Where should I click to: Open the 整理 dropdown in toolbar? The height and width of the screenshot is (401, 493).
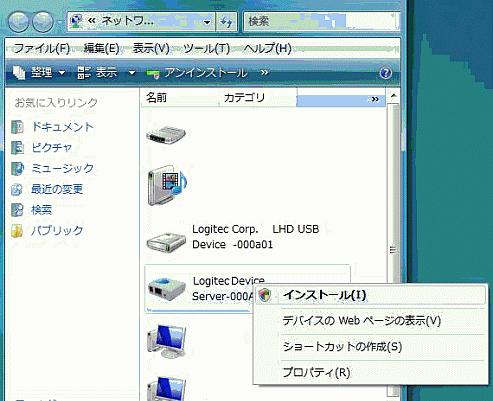point(39,72)
